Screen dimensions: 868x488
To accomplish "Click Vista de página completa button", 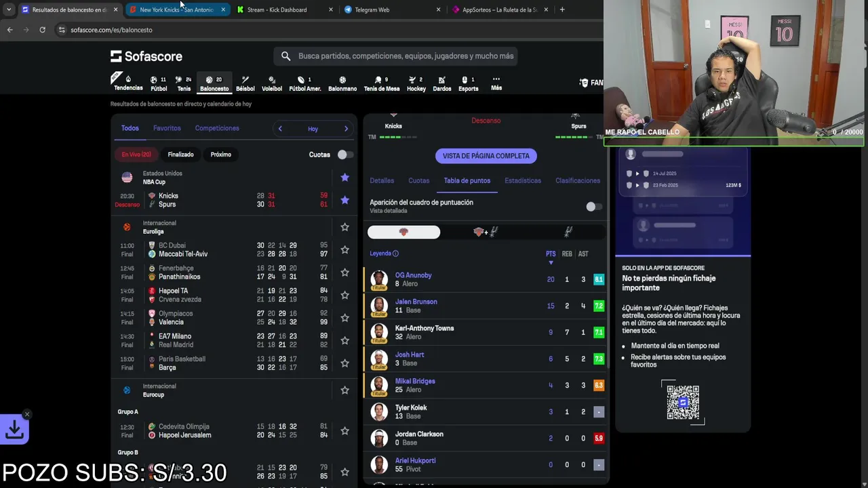I will pyautogui.click(x=486, y=156).
